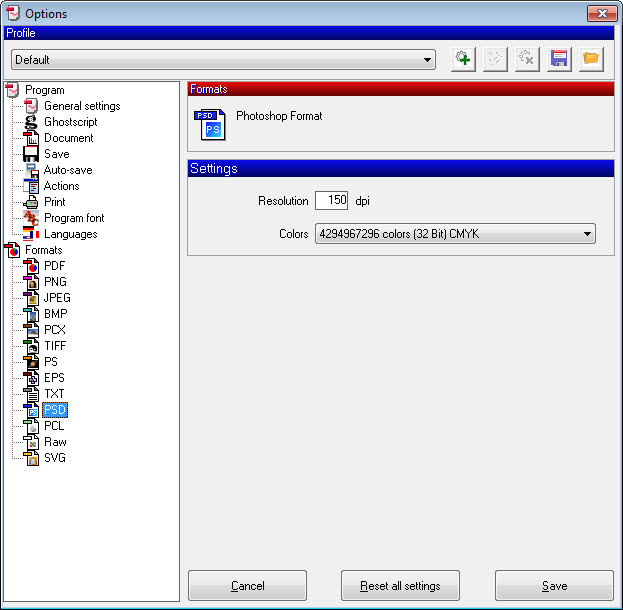Screen dimensions: 623x610
Task: Click the Program font ABC icon
Action: [x=31, y=218]
